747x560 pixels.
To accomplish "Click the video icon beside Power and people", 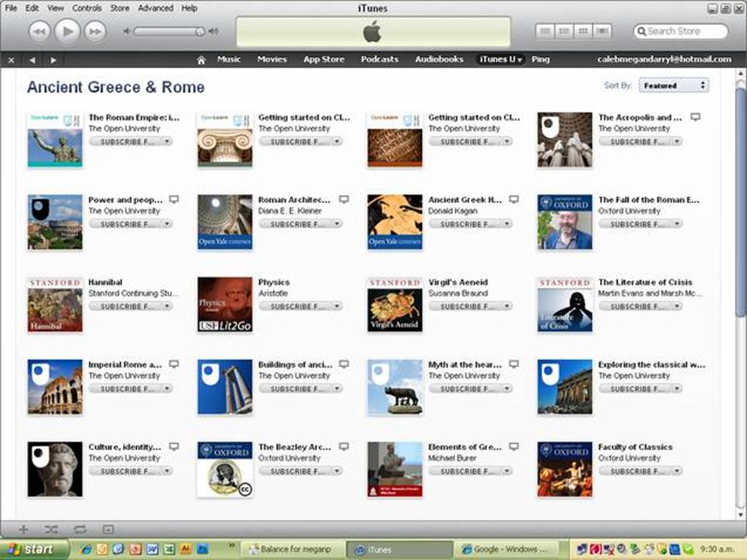I will pyautogui.click(x=174, y=200).
